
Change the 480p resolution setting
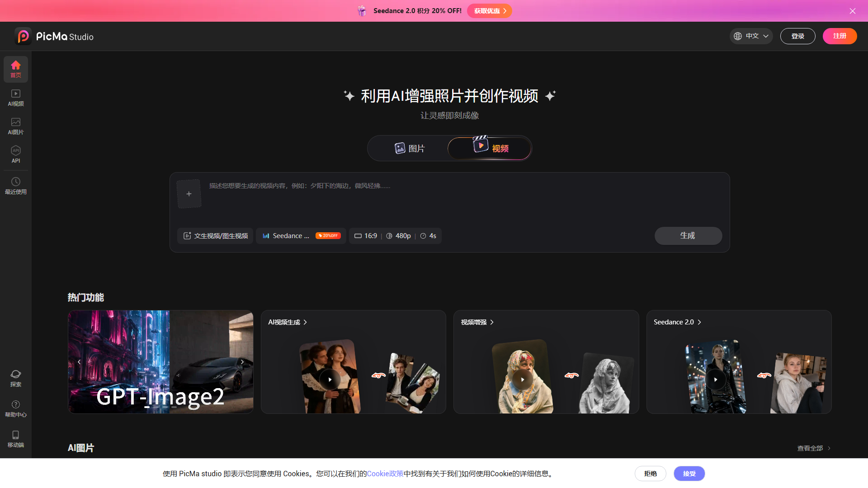pos(398,236)
